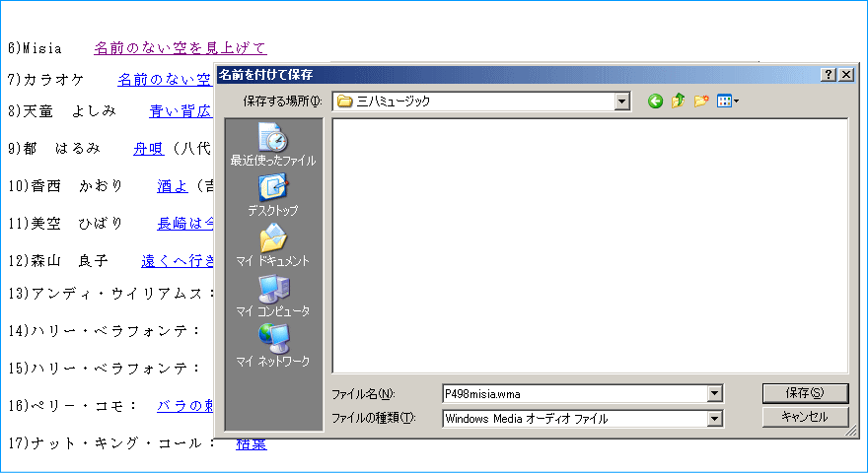The width and height of the screenshot is (868, 473).
Task: Click the 枯葉 link for Nat King Cole
Action: point(251,443)
